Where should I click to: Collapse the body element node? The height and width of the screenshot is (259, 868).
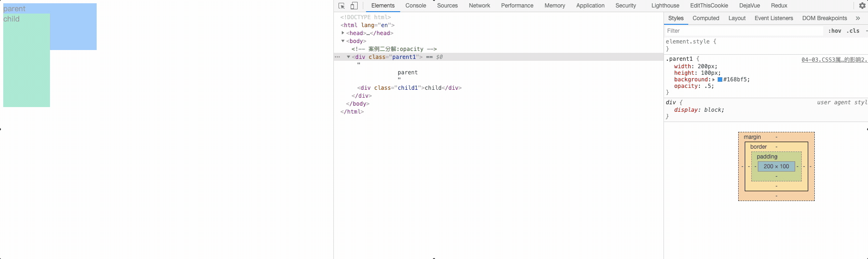point(343,41)
